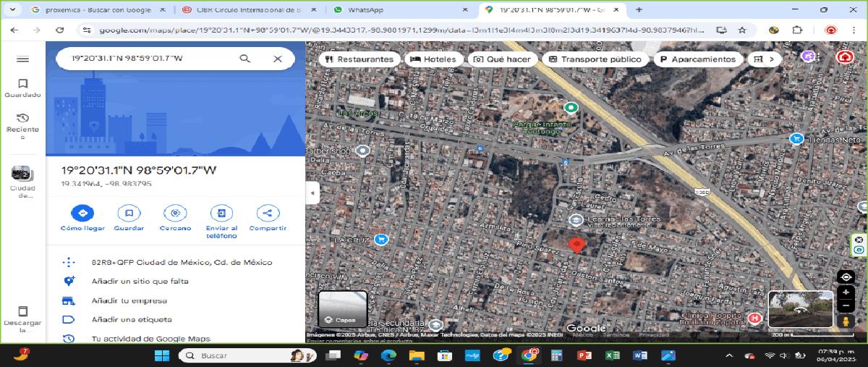The height and width of the screenshot is (367, 868).
Task: Copy the plus code 82R8+QFP row
Action: pos(176,262)
